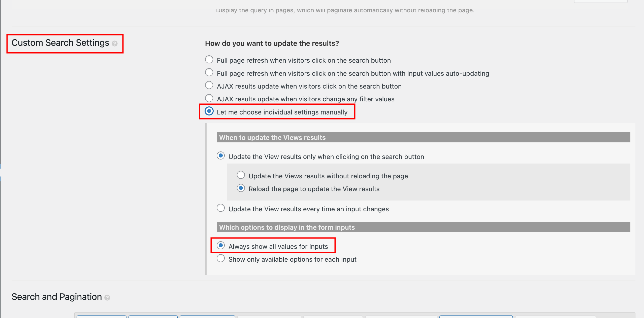Screen dimensions: 644x318
Task: Choose update View results every time input changes
Action: tap(221, 208)
